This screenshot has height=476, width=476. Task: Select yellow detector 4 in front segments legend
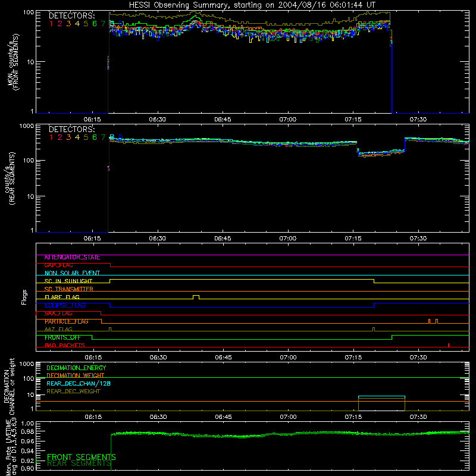click(77, 24)
